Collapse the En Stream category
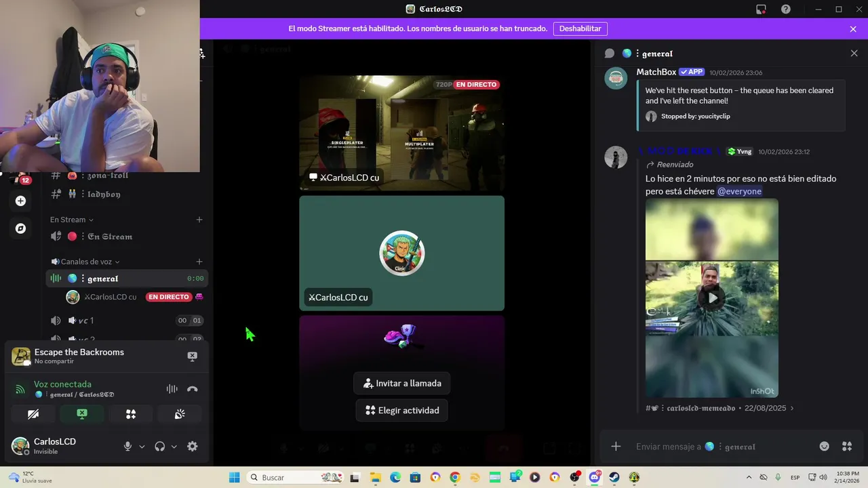This screenshot has height=488, width=868. pyautogui.click(x=71, y=220)
